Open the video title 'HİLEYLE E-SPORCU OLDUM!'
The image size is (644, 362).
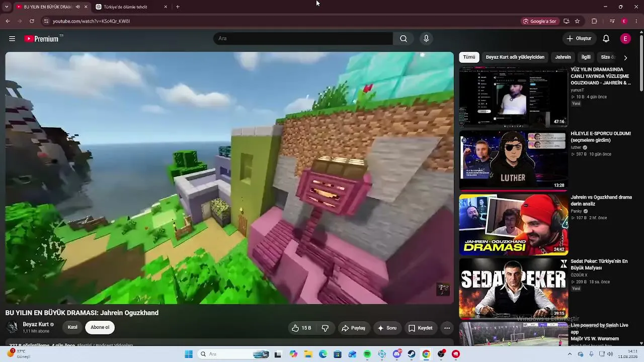pos(601,137)
